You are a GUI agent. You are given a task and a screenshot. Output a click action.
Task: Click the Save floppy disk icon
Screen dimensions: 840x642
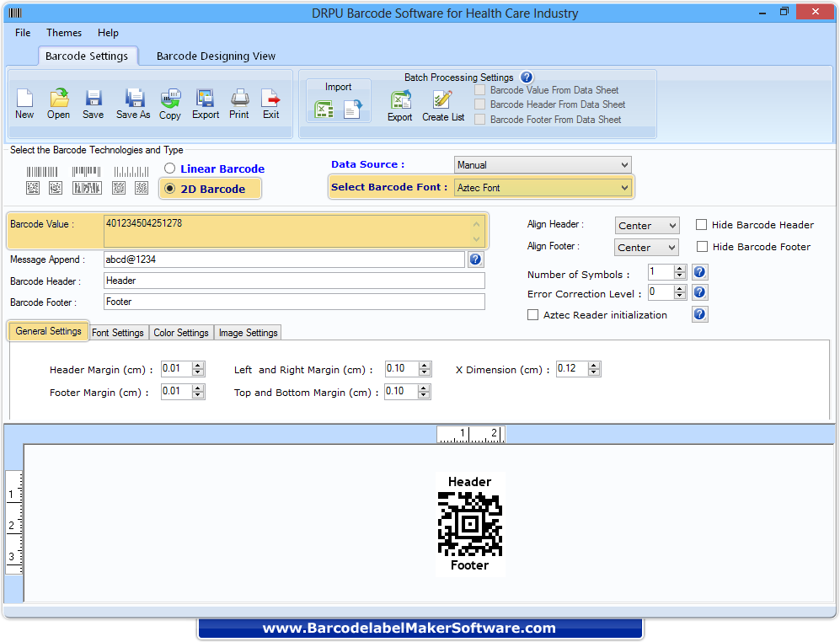(x=94, y=98)
